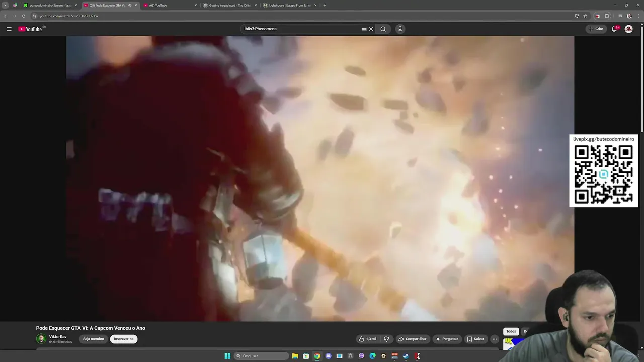This screenshot has width=644, height=362.
Task: Run search with the magnifier button
Action: (383, 29)
